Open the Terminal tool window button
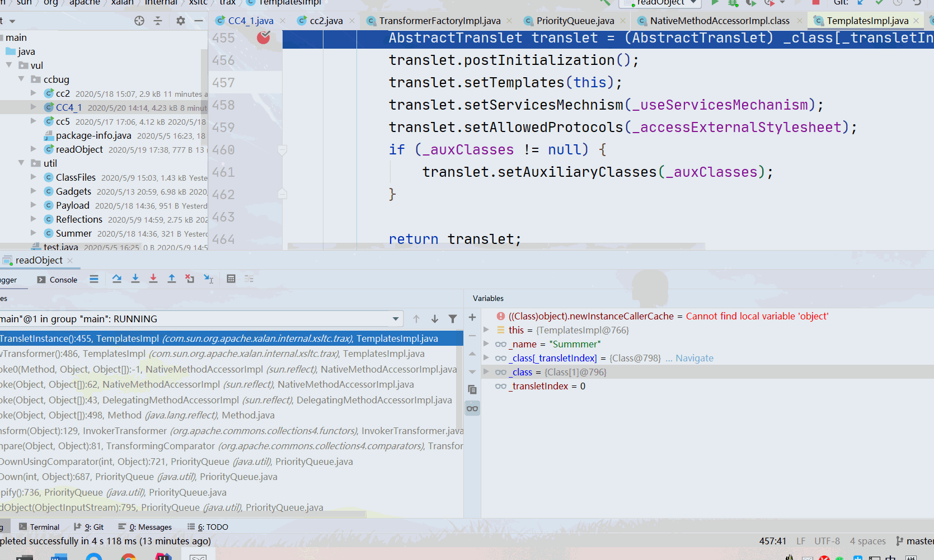This screenshot has width=934, height=560. (x=39, y=527)
